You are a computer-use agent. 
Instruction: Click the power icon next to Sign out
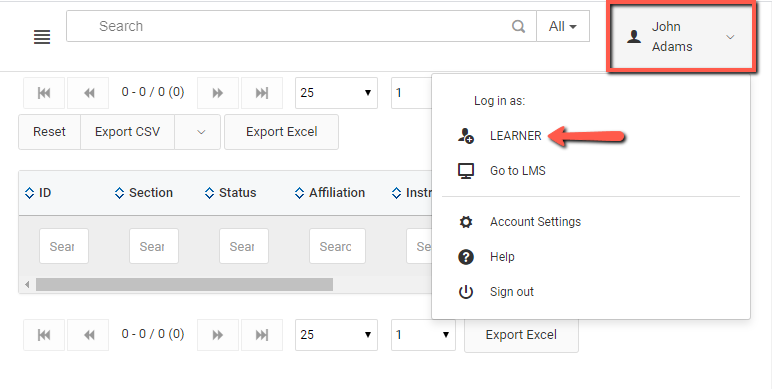(x=466, y=292)
